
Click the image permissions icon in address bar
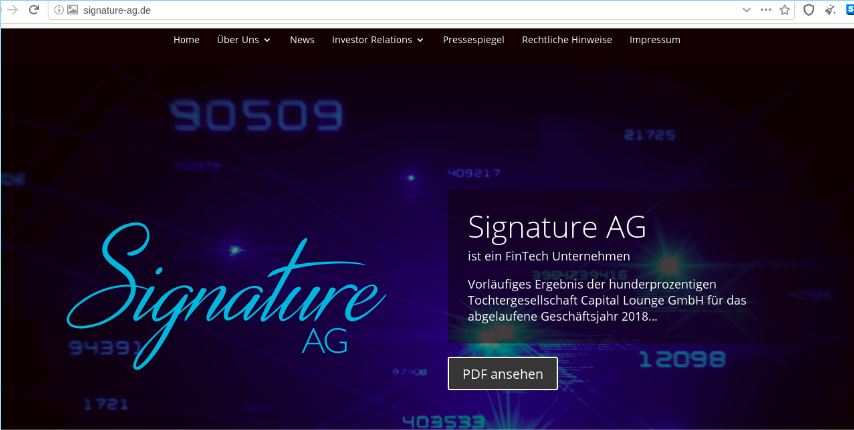coord(72,10)
